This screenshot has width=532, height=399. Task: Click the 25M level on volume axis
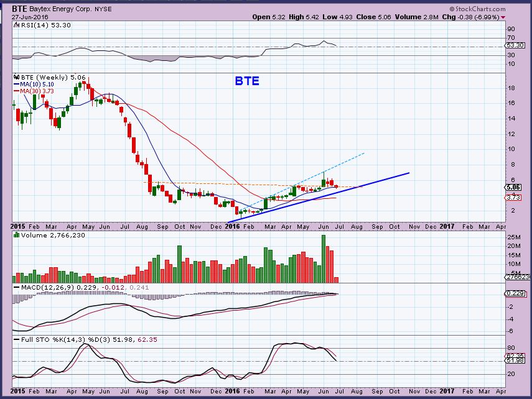[514, 237]
